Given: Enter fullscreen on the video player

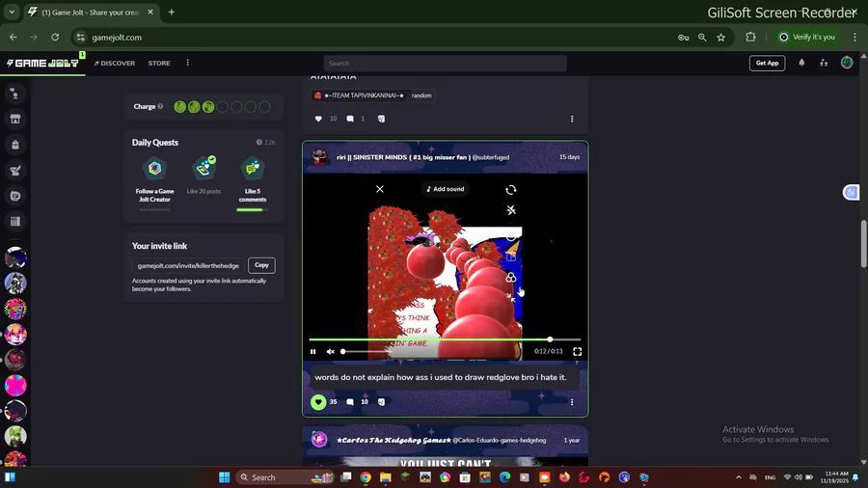Looking at the screenshot, I should click(x=578, y=351).
